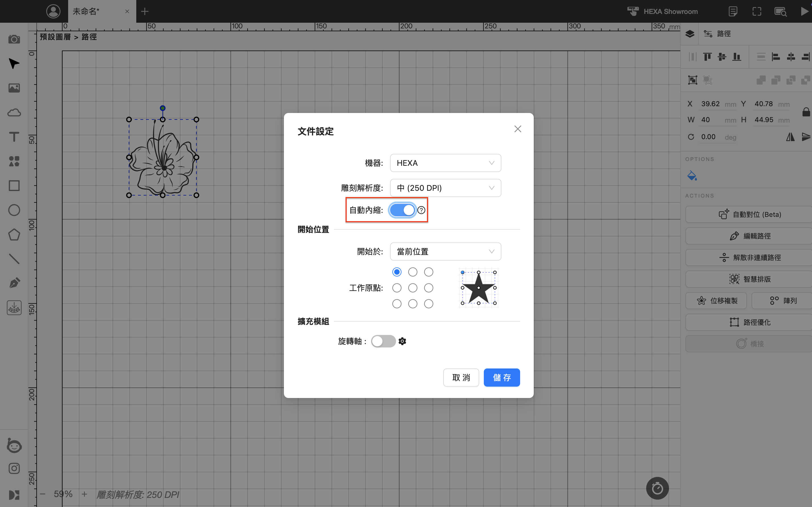Zoom in with the plus button
This screenshot has width=812, height=507.
click(85, 494)
